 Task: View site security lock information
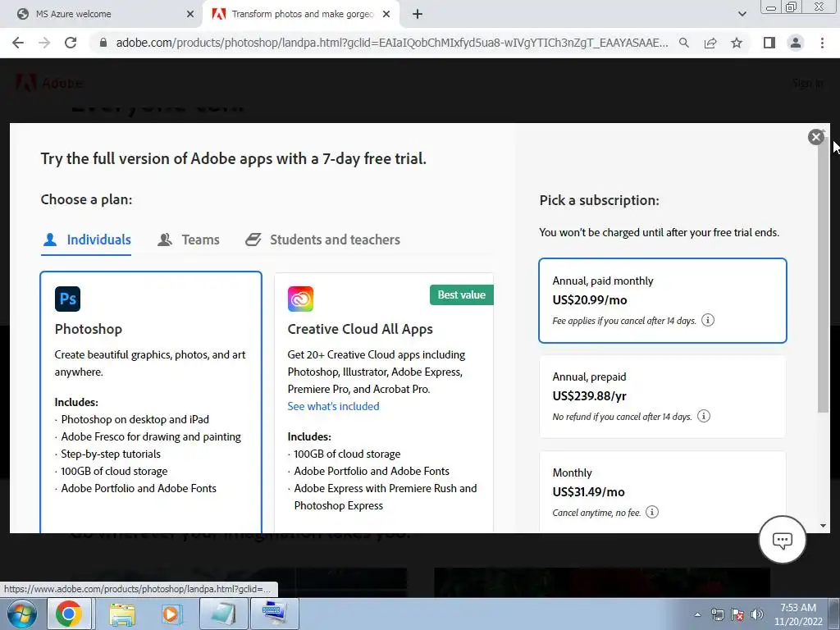click(103, 43)
